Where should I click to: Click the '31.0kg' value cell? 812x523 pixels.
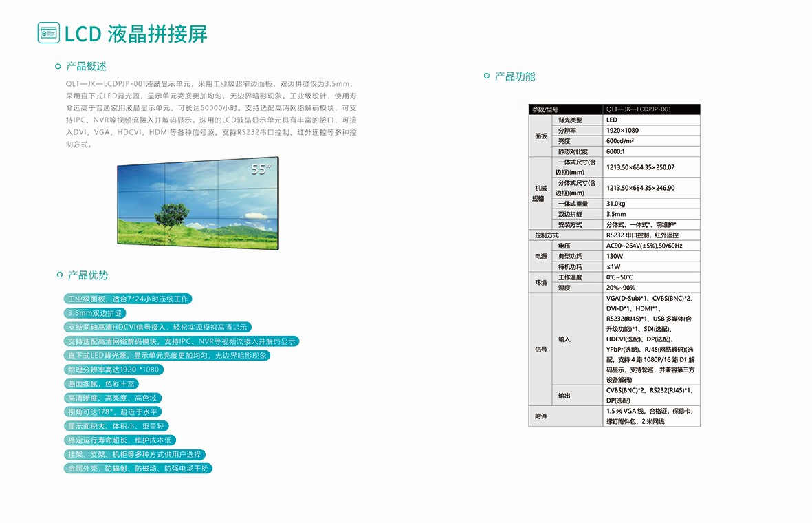pyautogui.click(x=652, y=204)
